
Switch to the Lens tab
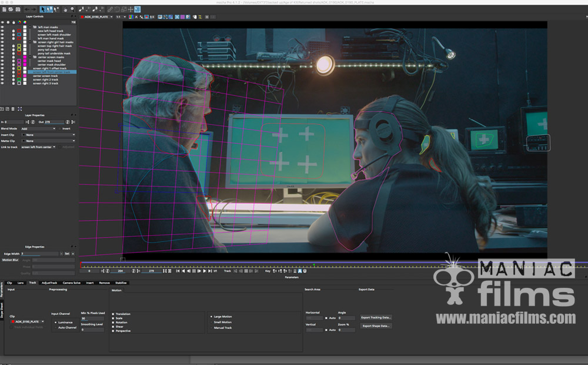click(20, 283)
